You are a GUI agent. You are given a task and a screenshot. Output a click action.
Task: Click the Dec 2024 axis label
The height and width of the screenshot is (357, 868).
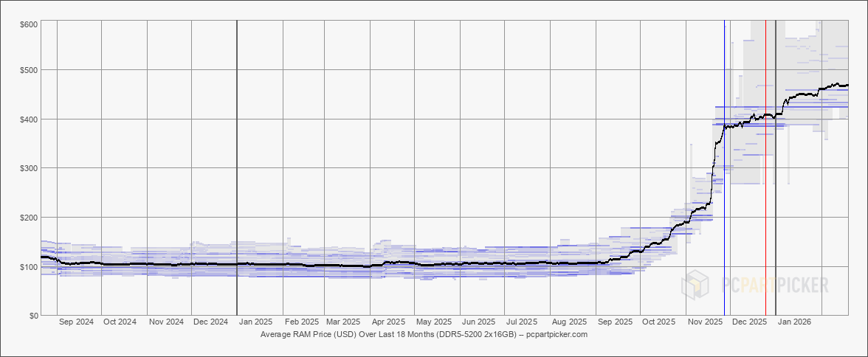click(x=211, y=322)
